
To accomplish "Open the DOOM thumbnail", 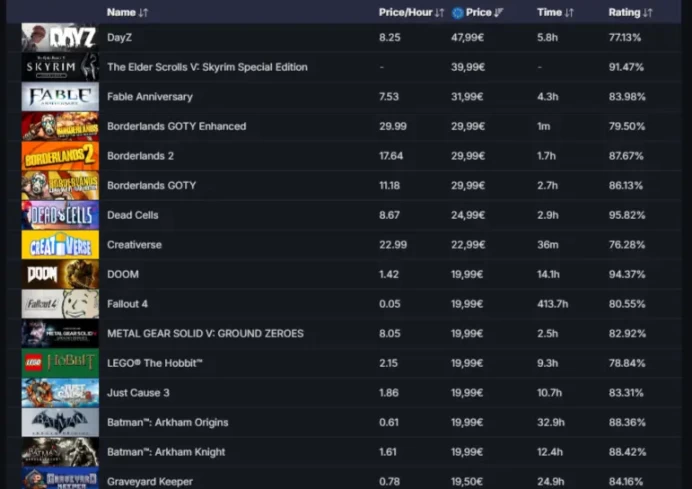I will [x=60, y=274].
